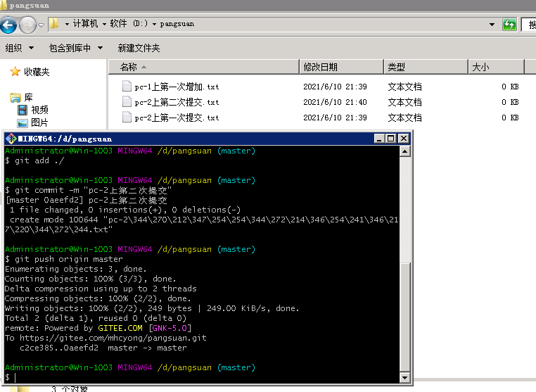Open the 包含到库中 dropdown menu
Viewport: 536px width, 392px height.
click(x=75, y=48)
